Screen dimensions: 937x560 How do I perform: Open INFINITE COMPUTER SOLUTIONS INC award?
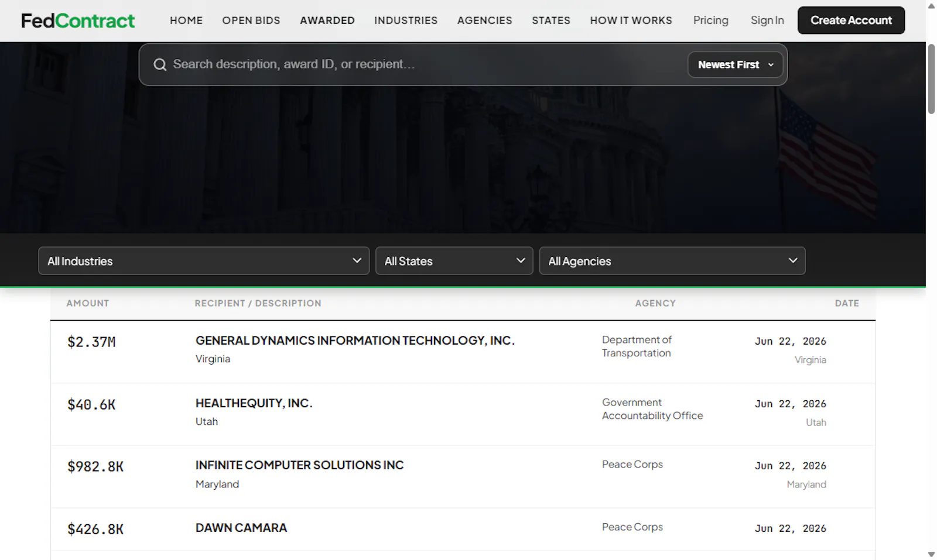coord(300,465)
